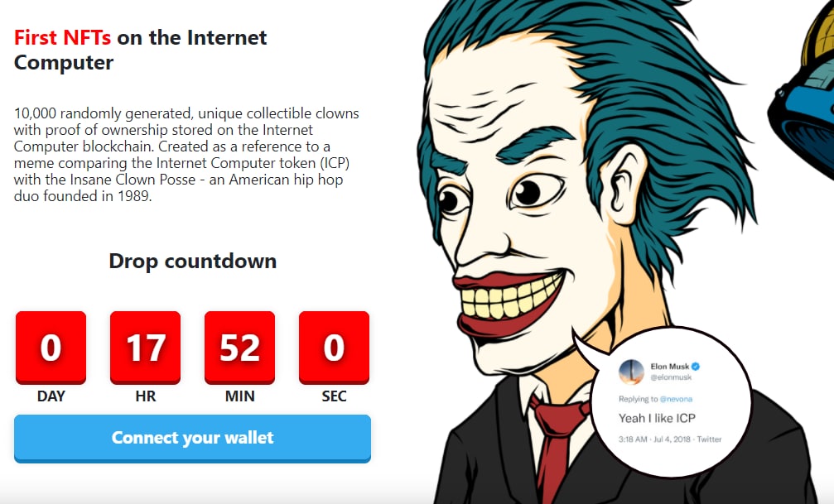
Task: Click the tweet timestamp Jul 4, 2018
Action: coord(672,439)
